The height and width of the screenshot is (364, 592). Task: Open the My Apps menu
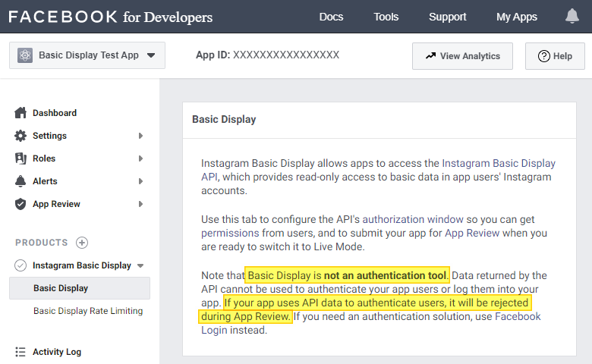[516, 17]
